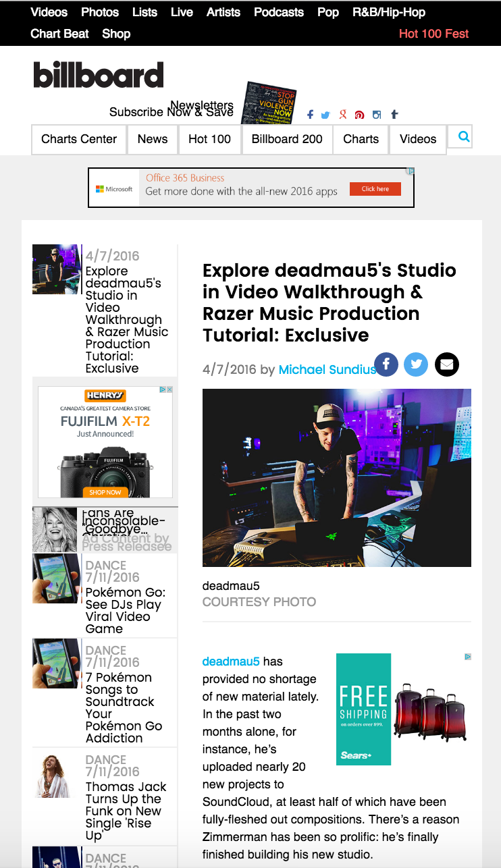Viewport: 501px width, 868px height.
Task: Click Subscribe Now & Save link
Action: click(172, 112)
